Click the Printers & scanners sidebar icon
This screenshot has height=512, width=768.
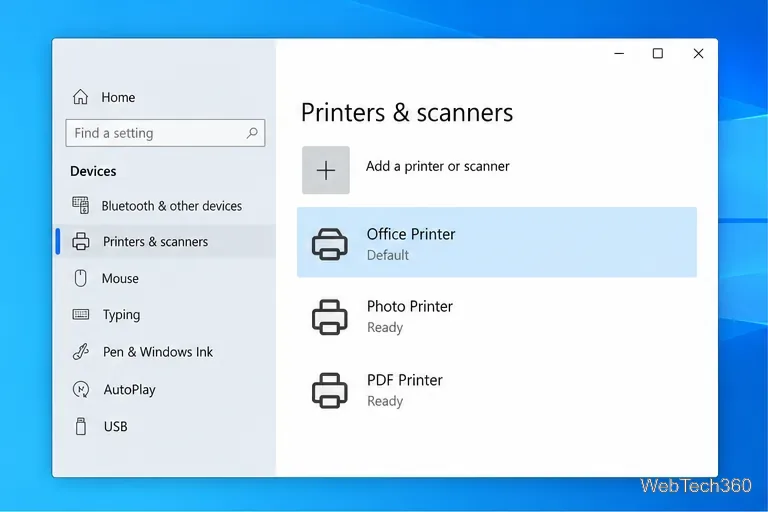click(x=81, y=242)
